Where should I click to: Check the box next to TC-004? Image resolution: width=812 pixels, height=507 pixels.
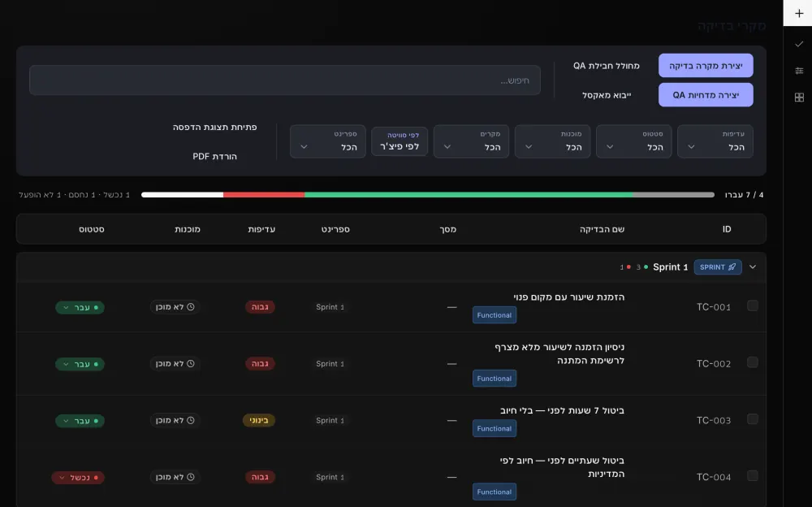click(x=753, y=475)
